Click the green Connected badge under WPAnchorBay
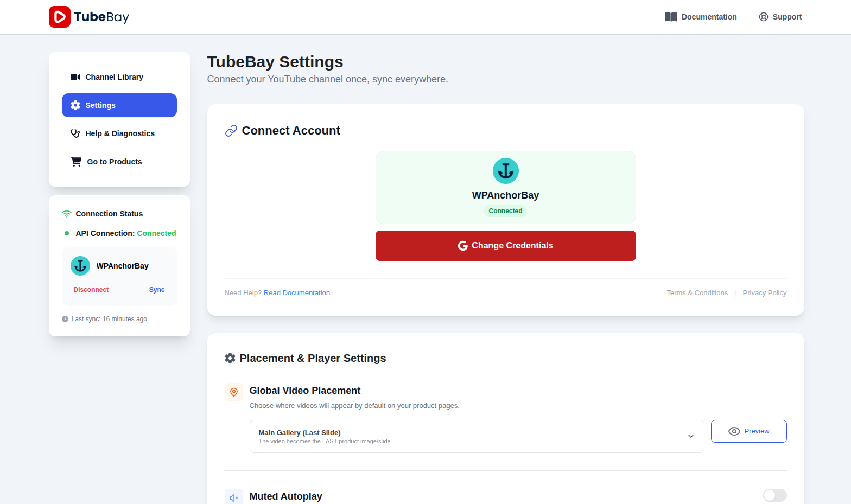This screenshot has height=504, width=851. pyautogui.click(x=505, y=211)
